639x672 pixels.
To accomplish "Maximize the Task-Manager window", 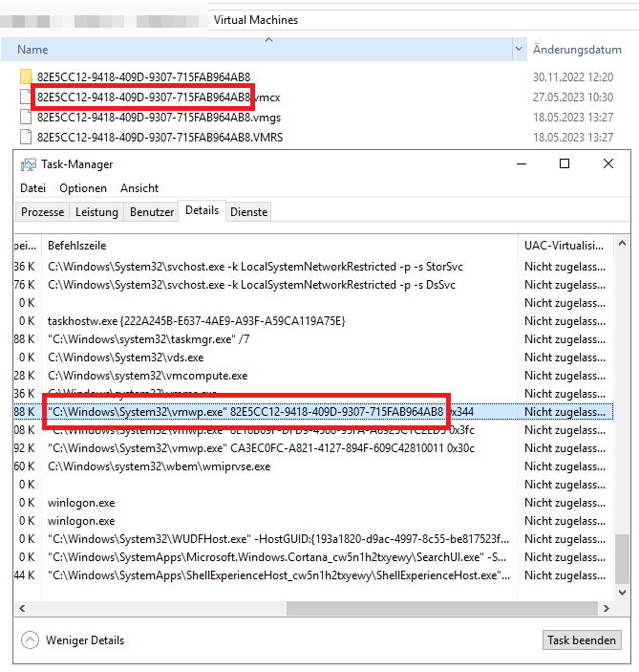I will [564, 164].
